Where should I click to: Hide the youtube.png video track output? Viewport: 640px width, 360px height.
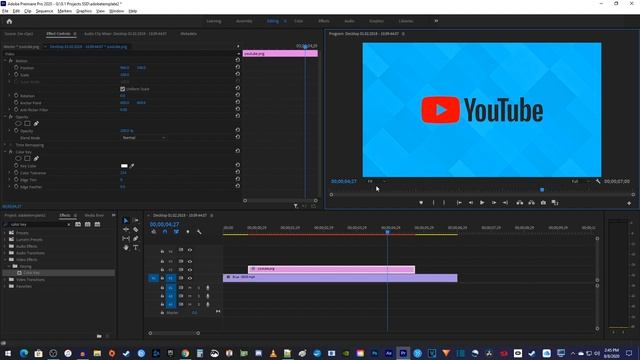[x=190, y=270]
